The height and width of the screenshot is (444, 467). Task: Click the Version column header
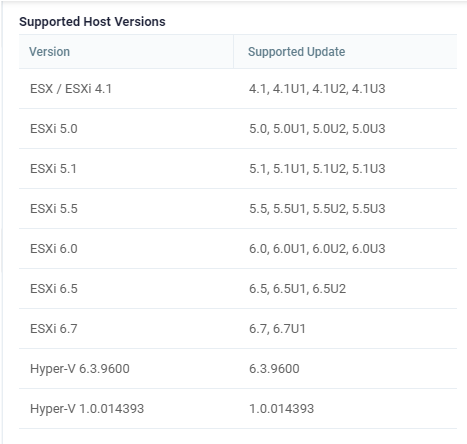[x=126, y=52]
